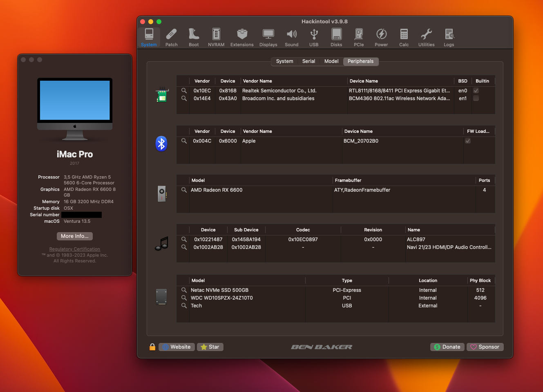
Task: Click More Info in About window
Action: 75,236
